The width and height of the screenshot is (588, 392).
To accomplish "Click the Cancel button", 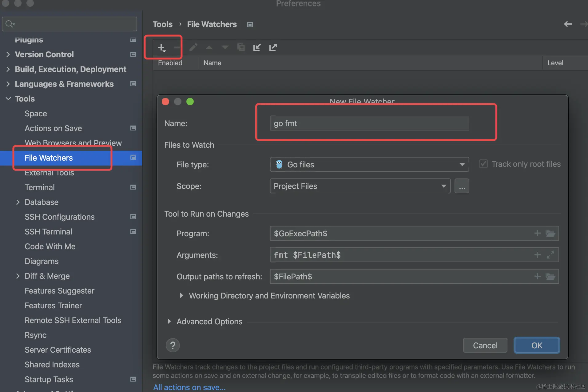I will pos(485,345).
